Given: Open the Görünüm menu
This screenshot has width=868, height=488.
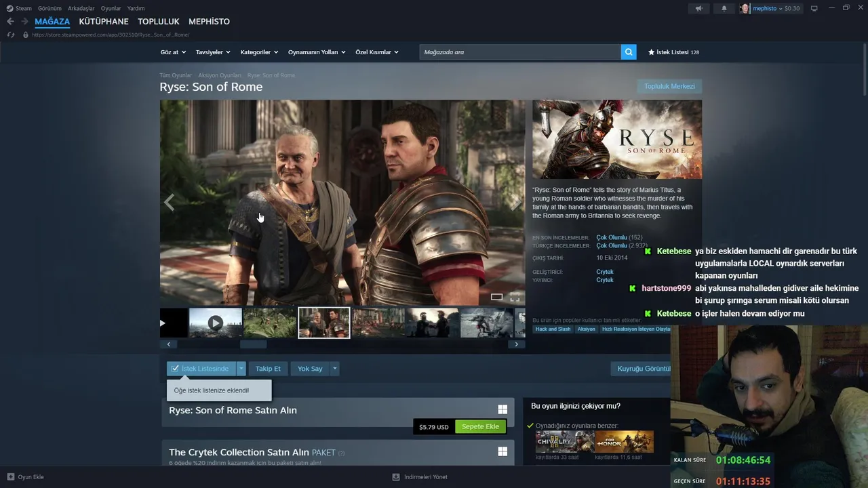Looking at the screenshot, I should [x=50, y=8].
